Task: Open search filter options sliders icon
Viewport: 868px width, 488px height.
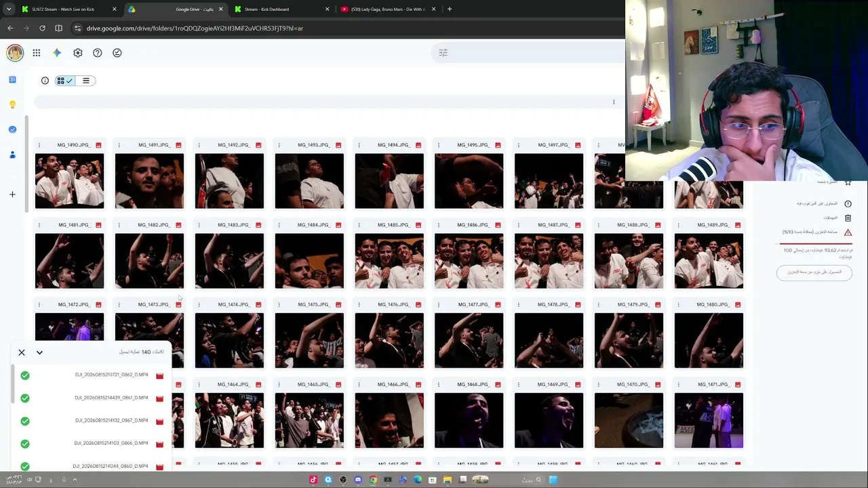Action: pos(443,53)
